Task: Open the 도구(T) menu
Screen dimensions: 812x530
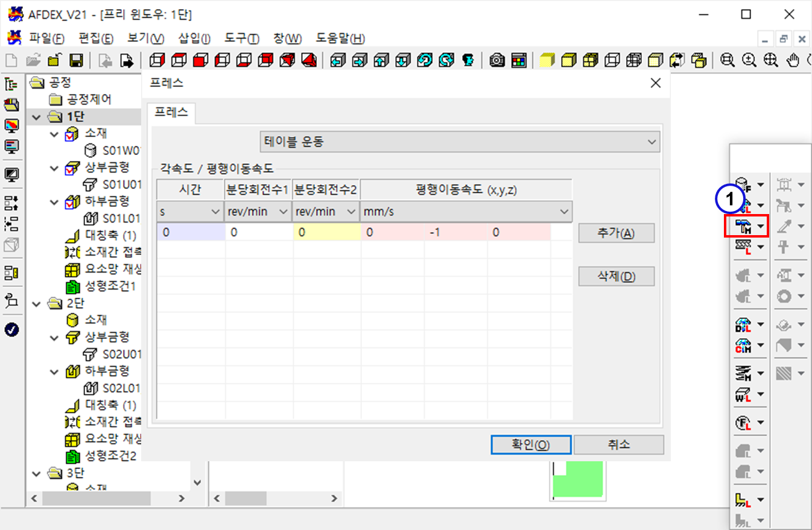Action: (241, 39)
